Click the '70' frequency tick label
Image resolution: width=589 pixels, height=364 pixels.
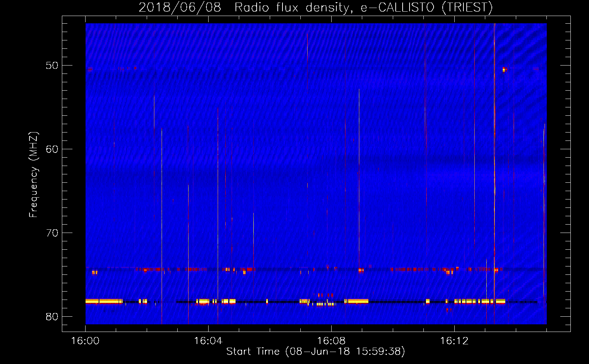52,233
